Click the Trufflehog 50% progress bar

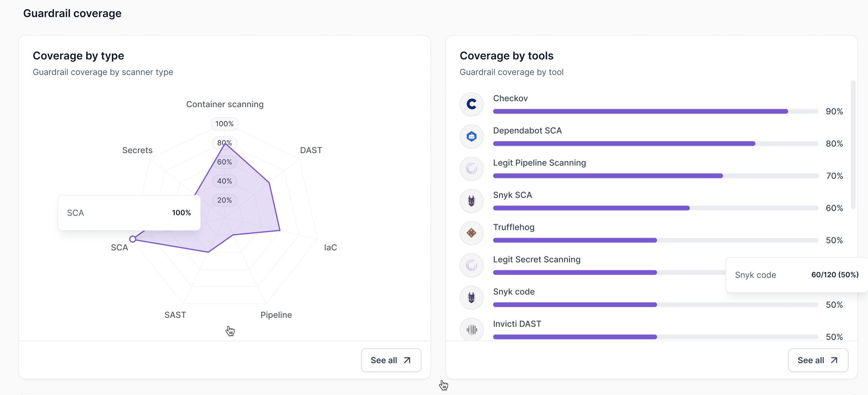pos(656,240)
